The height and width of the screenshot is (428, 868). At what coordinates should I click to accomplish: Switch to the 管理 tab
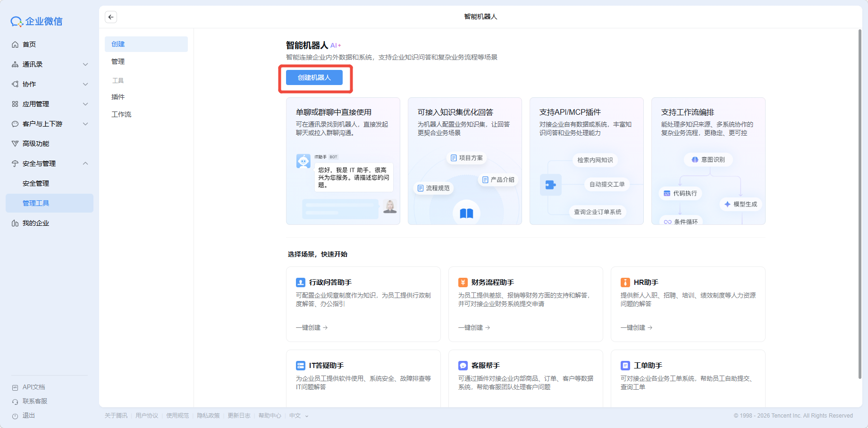coord(118,61)
